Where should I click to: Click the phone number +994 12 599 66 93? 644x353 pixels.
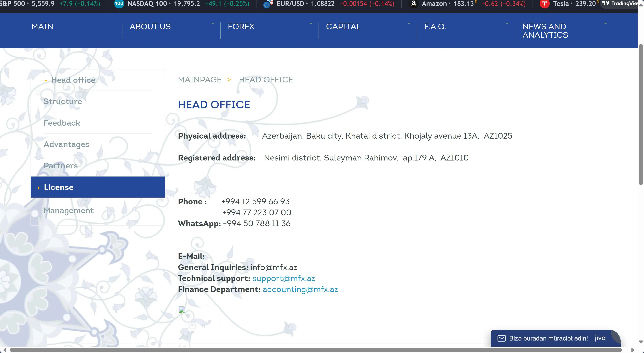click(x=255, y=201)
